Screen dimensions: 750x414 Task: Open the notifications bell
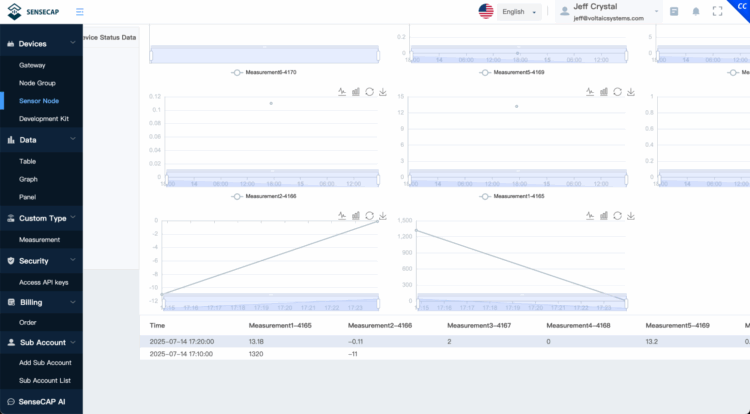point(696,12)
